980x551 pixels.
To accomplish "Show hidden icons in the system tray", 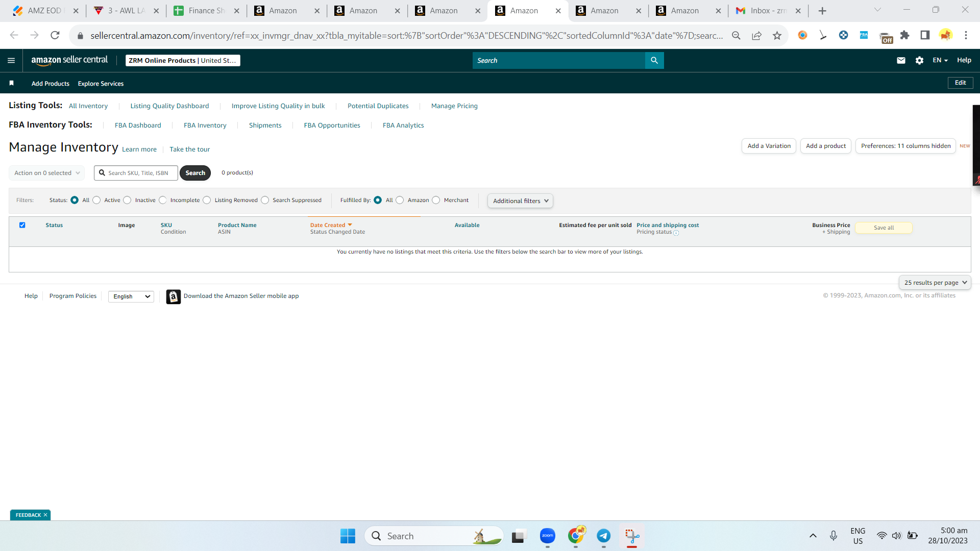I will 813,536.
